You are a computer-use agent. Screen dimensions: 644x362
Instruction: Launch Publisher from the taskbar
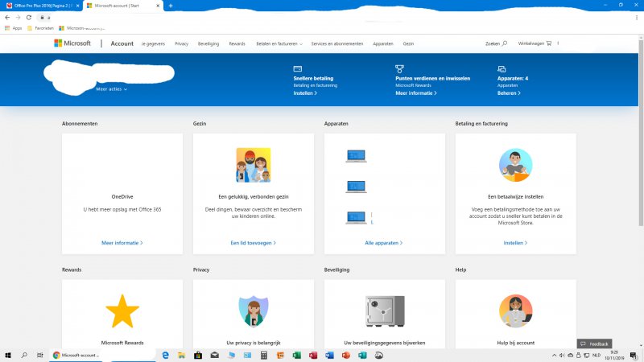362,356
